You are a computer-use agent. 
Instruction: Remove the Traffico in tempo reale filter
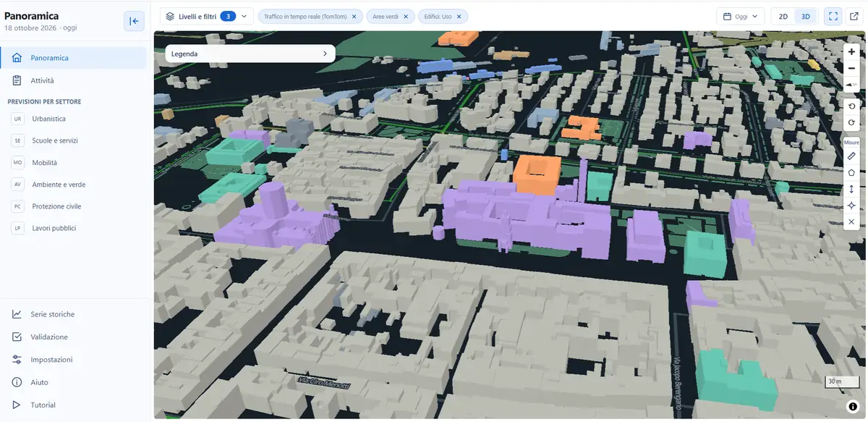pos(354,17)
